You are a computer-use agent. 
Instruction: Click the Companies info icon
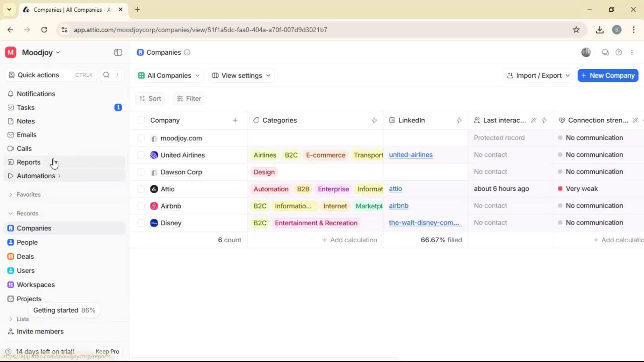[187, 52]
